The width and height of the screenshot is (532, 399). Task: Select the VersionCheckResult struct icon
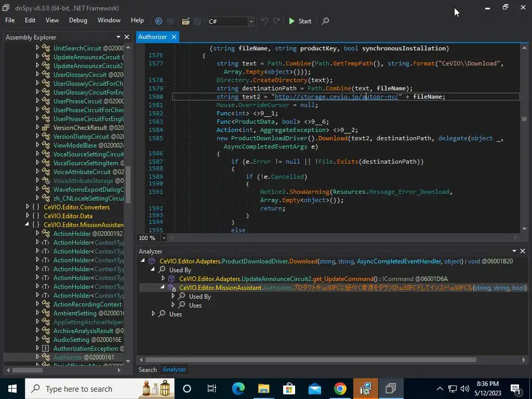click(x=46, y=128)
